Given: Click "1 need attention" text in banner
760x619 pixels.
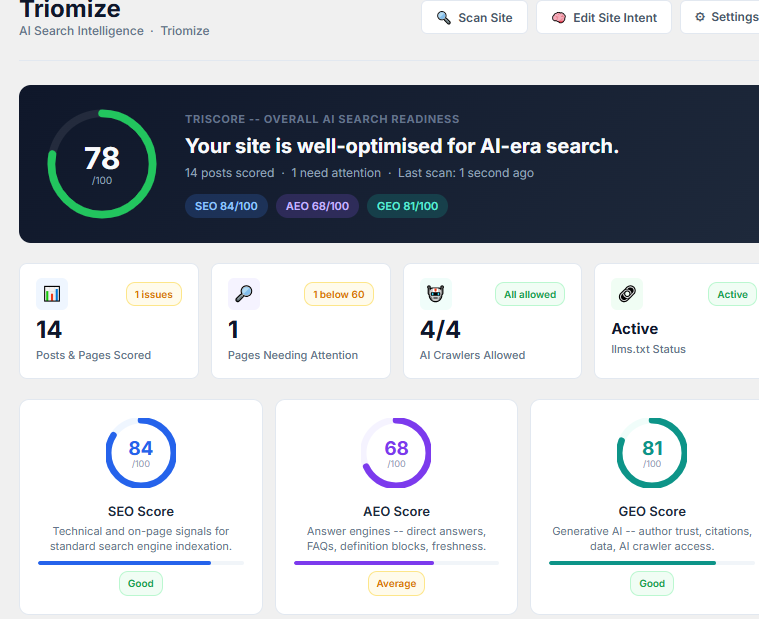Looking at the screenshot, I should coord(336,173).
